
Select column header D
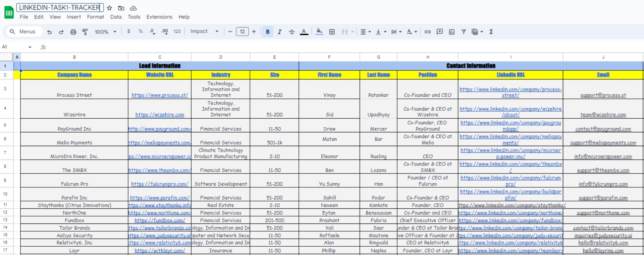tap(221, 57)
